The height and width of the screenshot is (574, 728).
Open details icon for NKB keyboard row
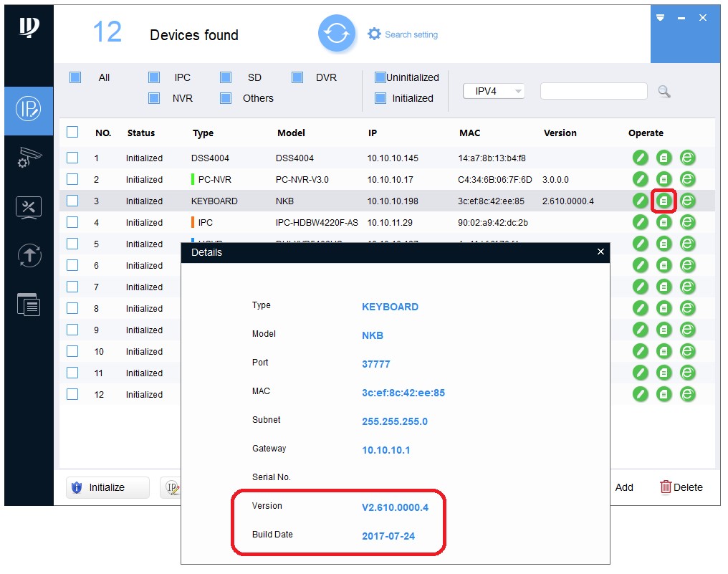[x=664, y=201]
